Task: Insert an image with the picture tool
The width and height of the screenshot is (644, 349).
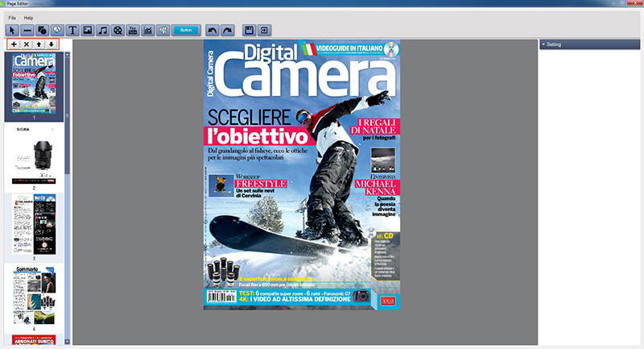Action: pos(88,30)
